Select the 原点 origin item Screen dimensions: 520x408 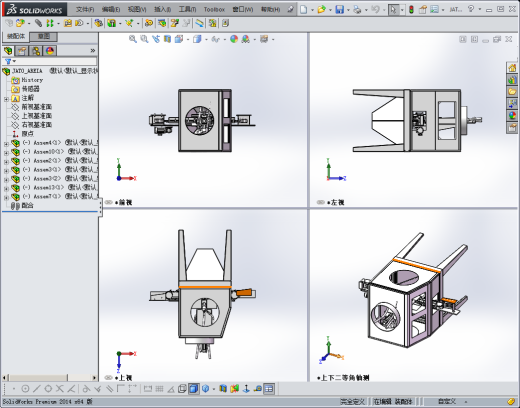pos(23,134)
